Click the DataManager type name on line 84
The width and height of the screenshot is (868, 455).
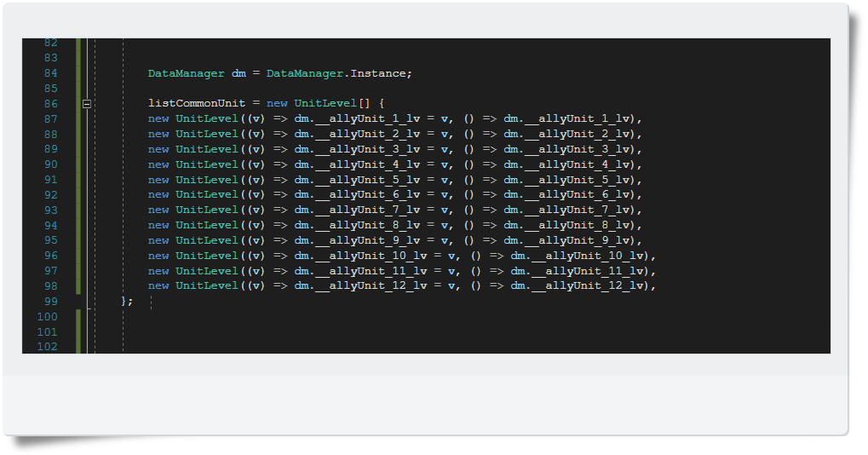(186, 73)
